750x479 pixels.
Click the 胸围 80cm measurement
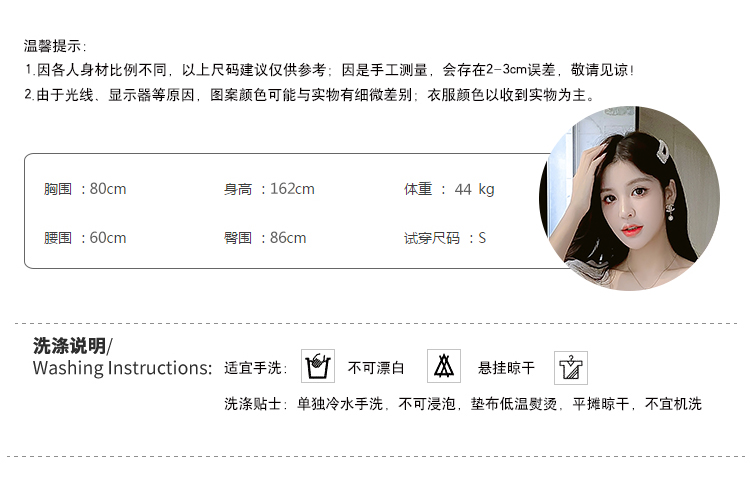(85, 189)
